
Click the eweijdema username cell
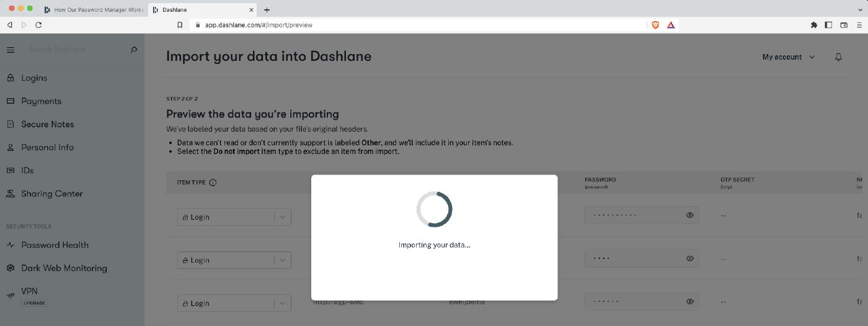point(467,302)
